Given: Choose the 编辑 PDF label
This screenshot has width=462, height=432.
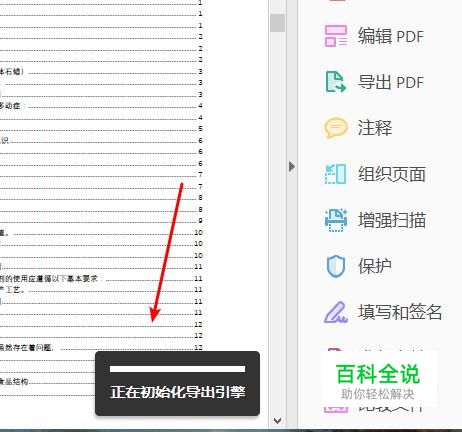Looking at the screenshot, I should [391, 36].
